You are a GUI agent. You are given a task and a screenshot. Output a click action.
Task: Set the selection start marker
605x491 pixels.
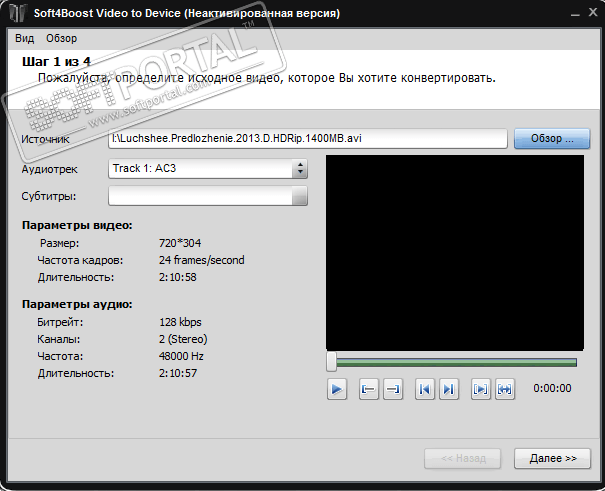tap(368, 389)
